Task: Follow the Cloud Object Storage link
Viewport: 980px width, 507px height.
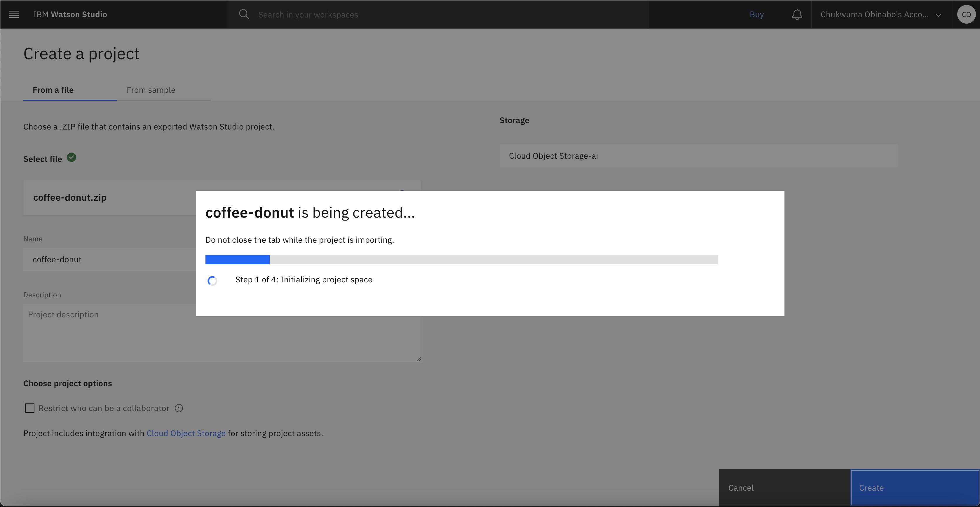Action: (186, 433)
